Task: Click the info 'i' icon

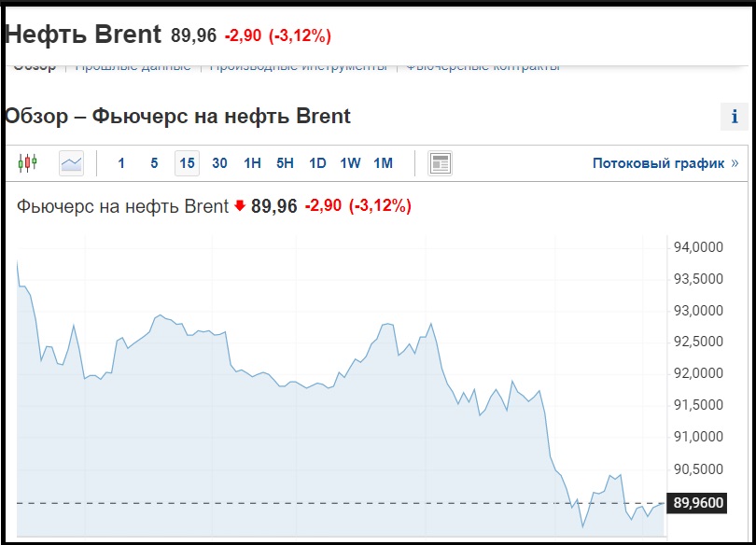Action: click(x=735, y=116)
